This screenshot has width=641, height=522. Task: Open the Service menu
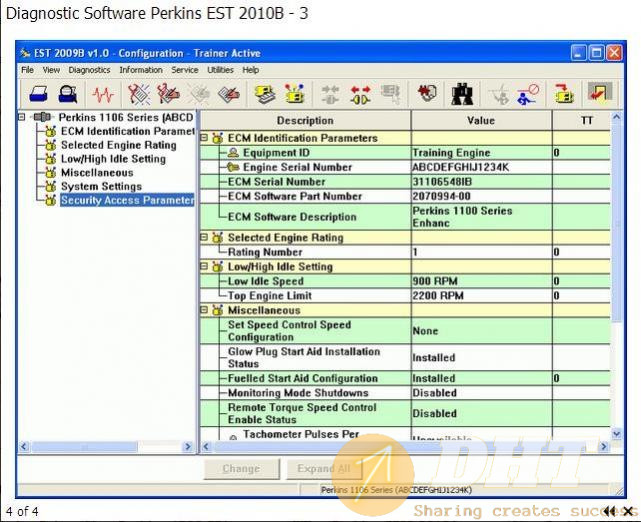(x=185, y=70)
